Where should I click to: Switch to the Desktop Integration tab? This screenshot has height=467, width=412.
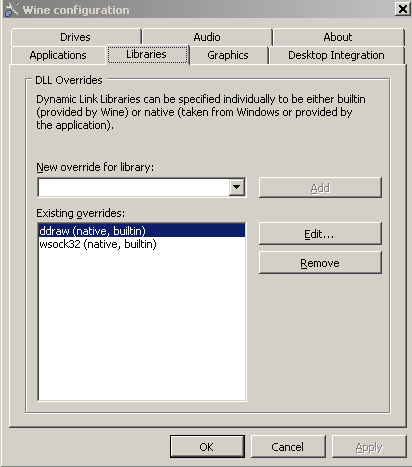[x=336, y=55]
